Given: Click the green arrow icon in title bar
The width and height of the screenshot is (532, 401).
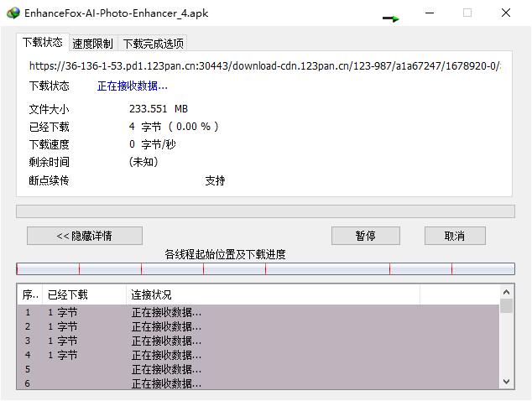Looking at the screenshot, I should click(x=390, y=18).
